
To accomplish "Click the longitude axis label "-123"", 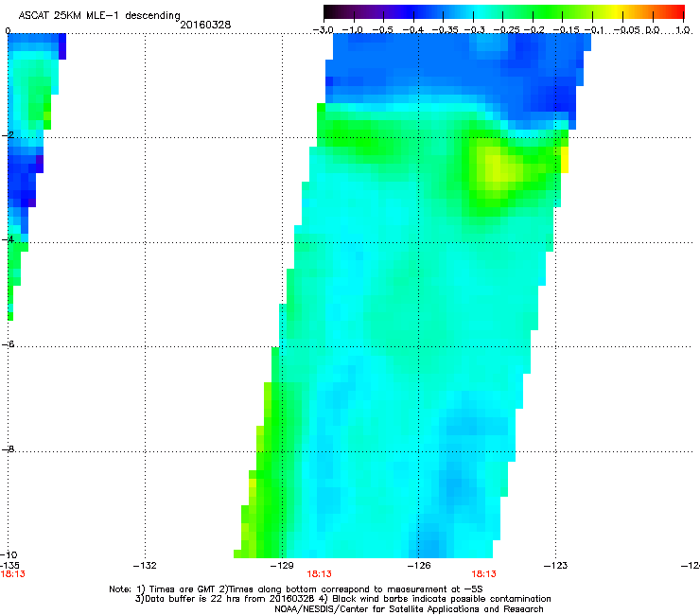I will (x=555, y=566).
